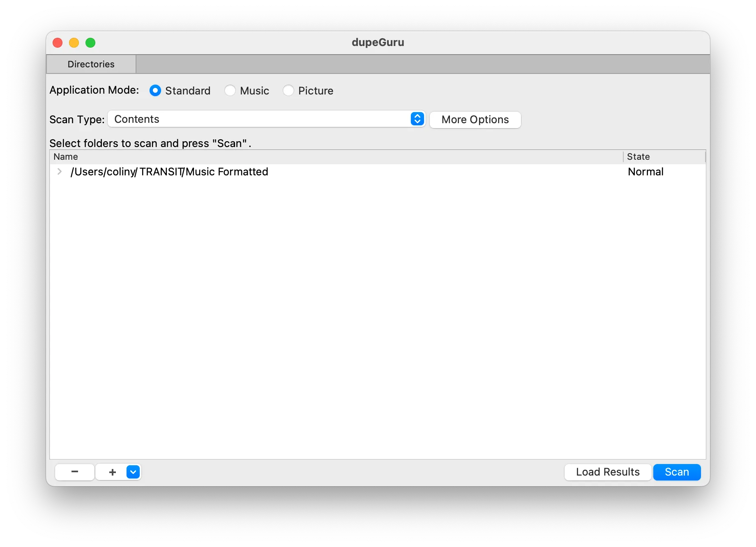The width and height of the screenshot is (756, 547).
Task: Click the dupeGuru title bar text
Action: coord(378,42)
